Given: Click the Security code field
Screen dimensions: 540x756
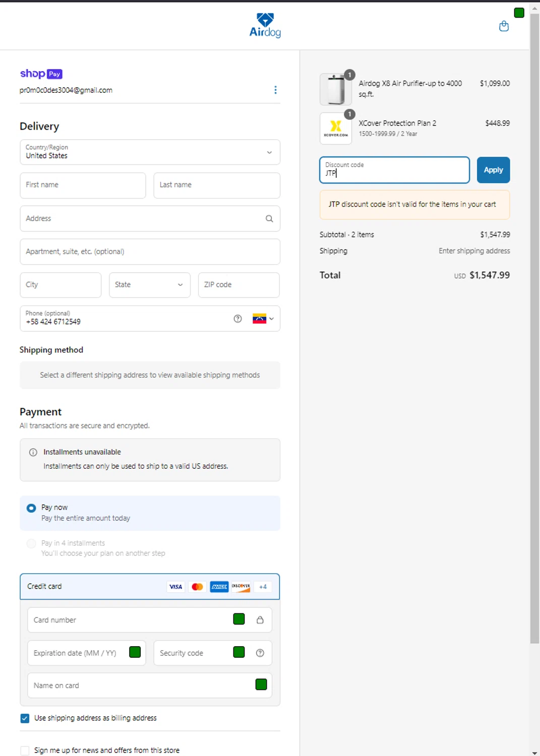Looking at the screenshot, I should [x=213, y=653].
